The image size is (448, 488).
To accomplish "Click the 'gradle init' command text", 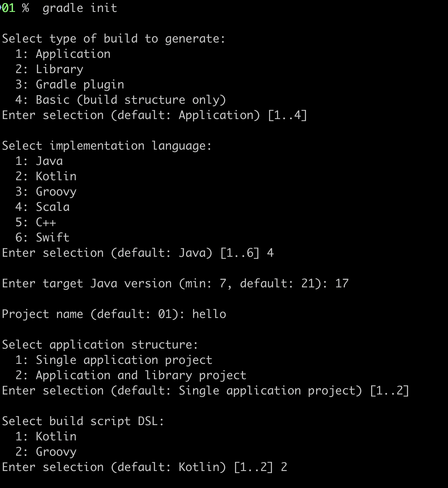I will 80,8.
